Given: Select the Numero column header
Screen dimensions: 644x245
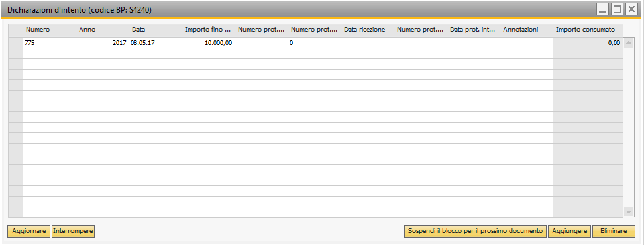Looking at the screenshot, I should tap(49, 30).
